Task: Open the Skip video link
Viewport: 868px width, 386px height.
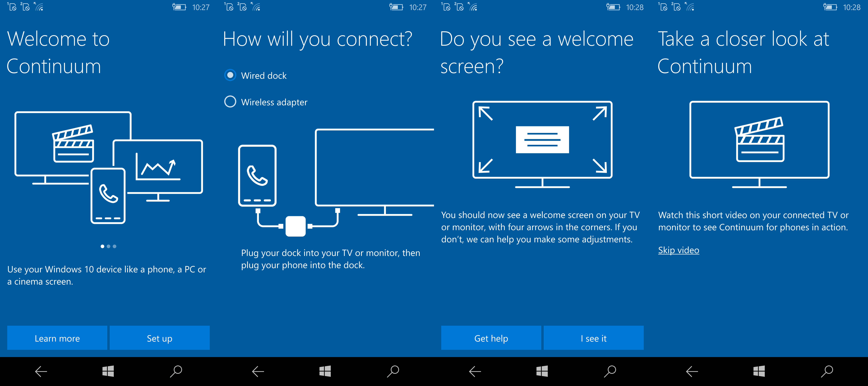Action: pos(679,250)
